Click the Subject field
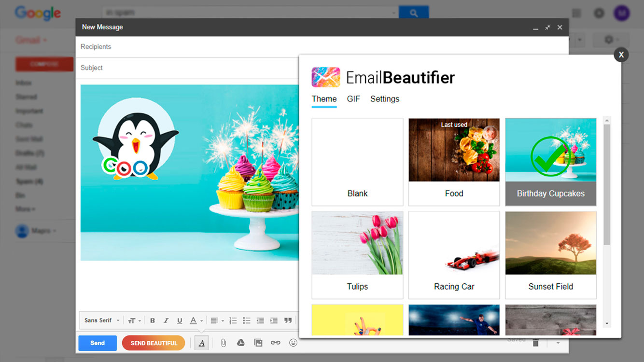Screen dimensions: 644x362 tap(187, 68)
